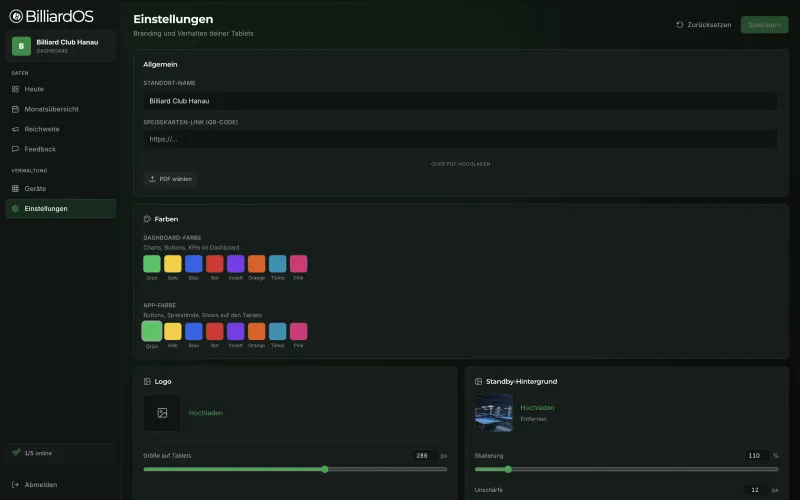Image resolution: width=800 pixels, height=500 pixels.
Task: Click the Zurücksetzen reset arrow icon
Action: tap(680, 24)
